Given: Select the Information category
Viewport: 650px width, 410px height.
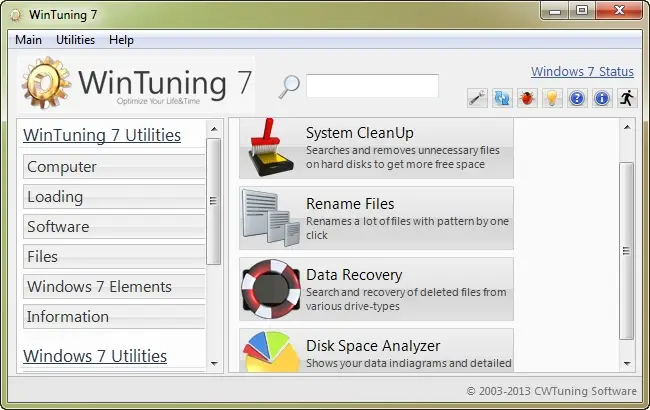Looking at the screenshot, I should tap(114, 316).
